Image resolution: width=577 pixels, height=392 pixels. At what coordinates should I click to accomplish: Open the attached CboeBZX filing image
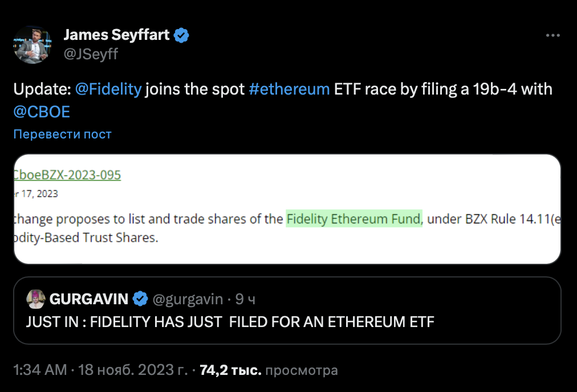tap(287, 209)
